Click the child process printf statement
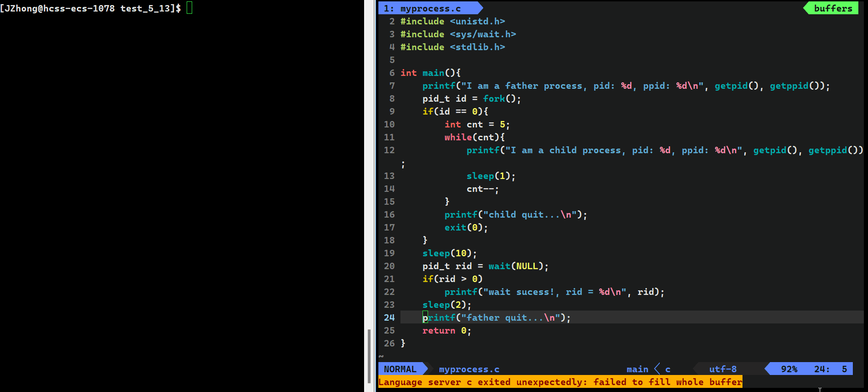Viewport: 868px width, 392px height. pyautogui.click(x=665, y=150)
